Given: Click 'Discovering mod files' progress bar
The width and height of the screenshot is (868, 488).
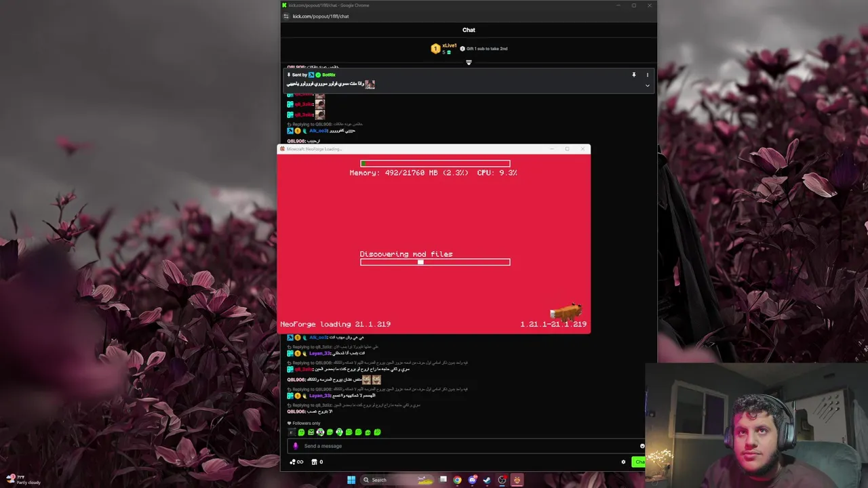Looking at the screenshot, I should [435, 262].
